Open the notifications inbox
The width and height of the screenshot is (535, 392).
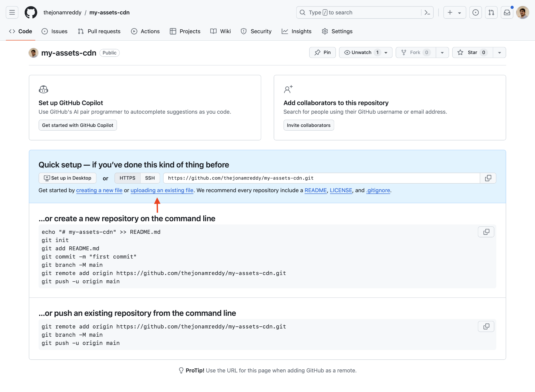pos(507,12)
